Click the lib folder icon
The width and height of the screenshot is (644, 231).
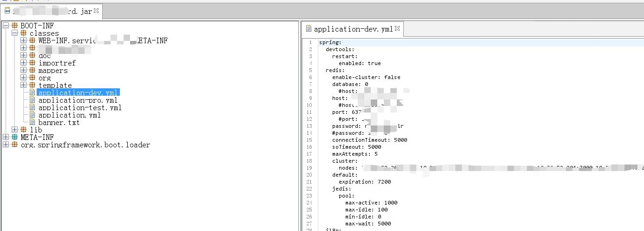[24, 130]
